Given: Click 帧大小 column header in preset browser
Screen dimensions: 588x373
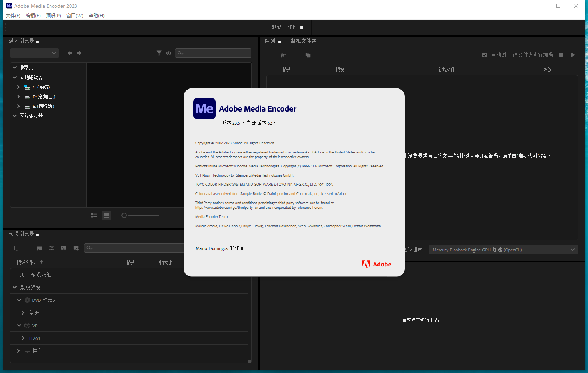Looking at the screenshot, I should coord(166,262).
